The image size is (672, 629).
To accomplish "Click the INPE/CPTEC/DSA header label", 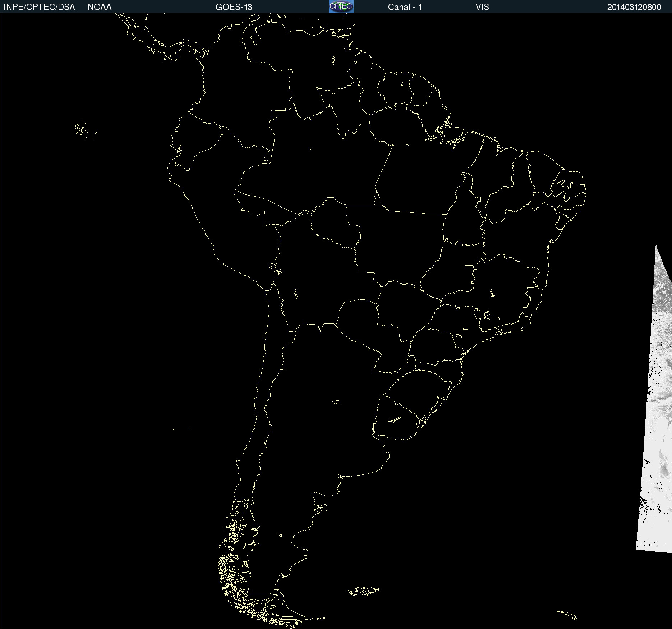I will coord(39,7).
